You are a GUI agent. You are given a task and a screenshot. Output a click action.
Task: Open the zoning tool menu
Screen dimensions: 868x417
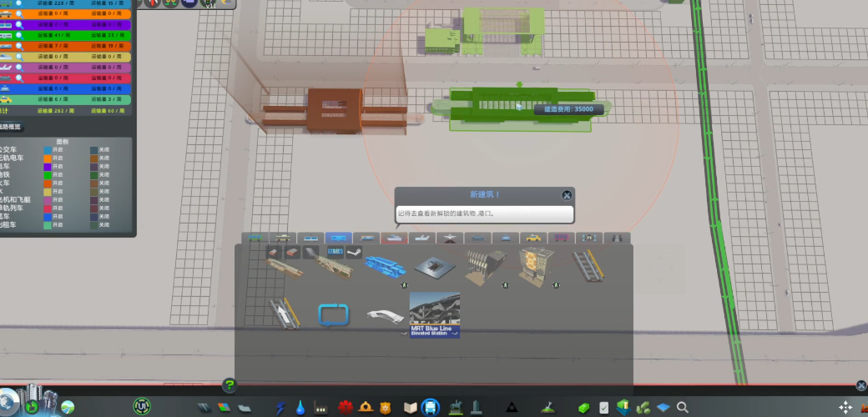225,408
